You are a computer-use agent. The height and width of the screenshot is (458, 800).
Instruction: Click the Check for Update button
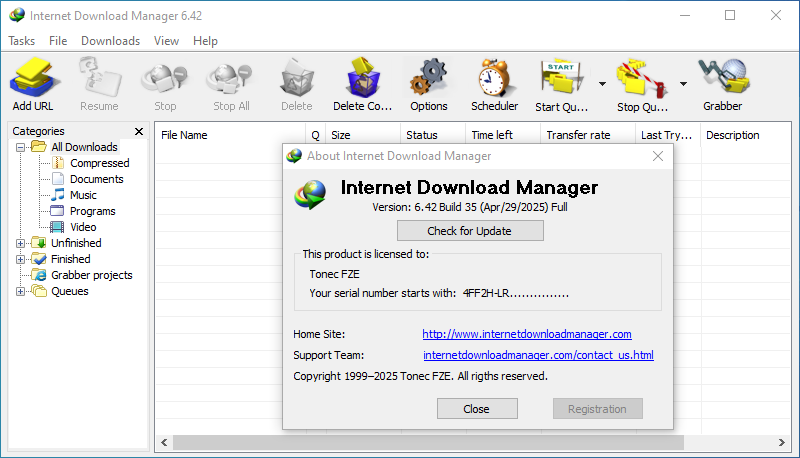470,231
